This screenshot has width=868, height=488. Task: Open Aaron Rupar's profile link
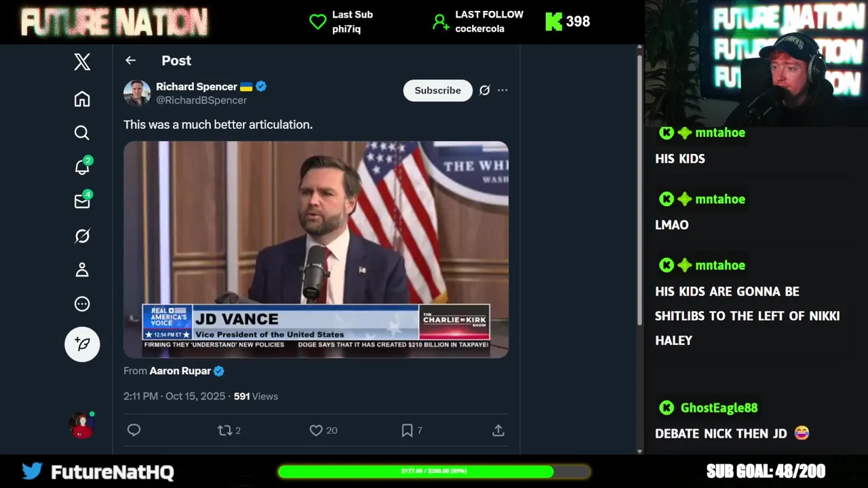[x=180, y=371]
